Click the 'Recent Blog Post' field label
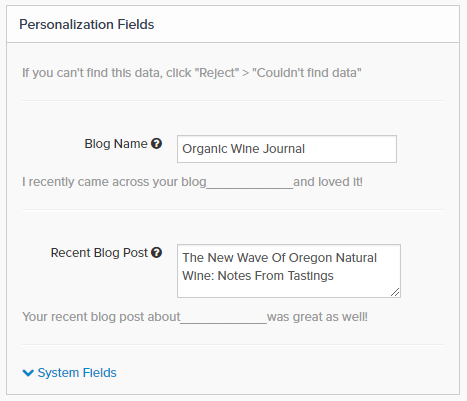Viewport: 467px width, 401px height. (x=99, y=253)
